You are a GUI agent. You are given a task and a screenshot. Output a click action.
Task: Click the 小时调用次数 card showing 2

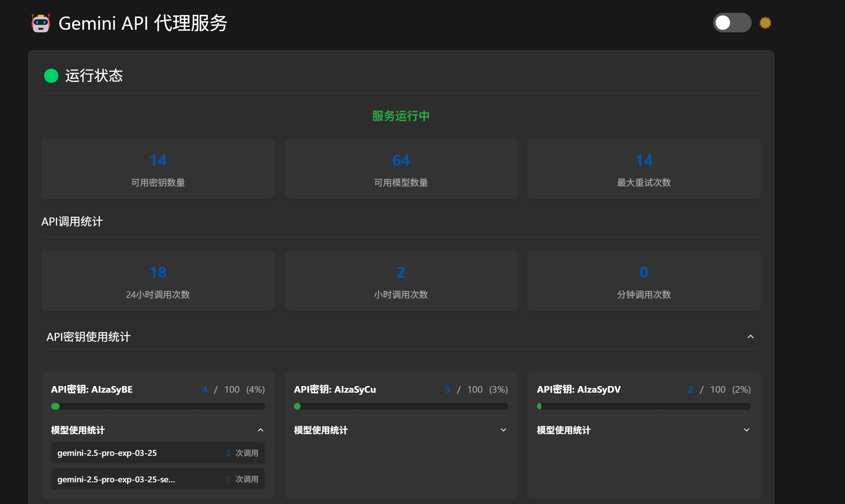click(401, 281)
